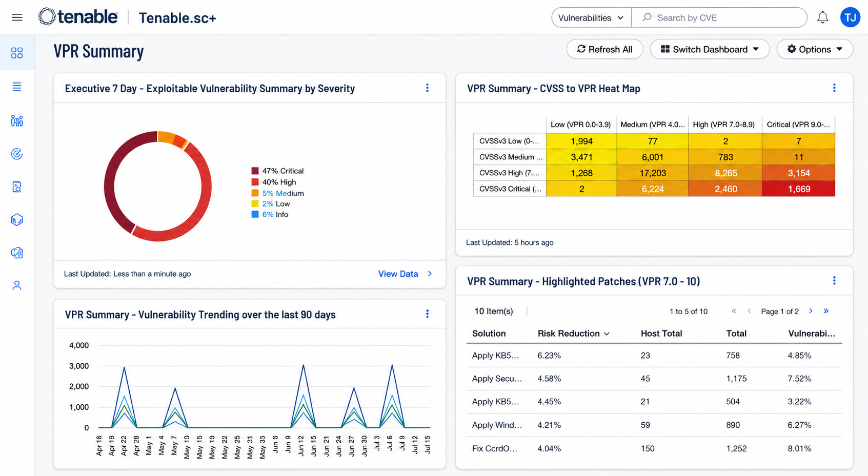The image size is (868, 476).
Task: Click the Total column header
Action: 736,334
